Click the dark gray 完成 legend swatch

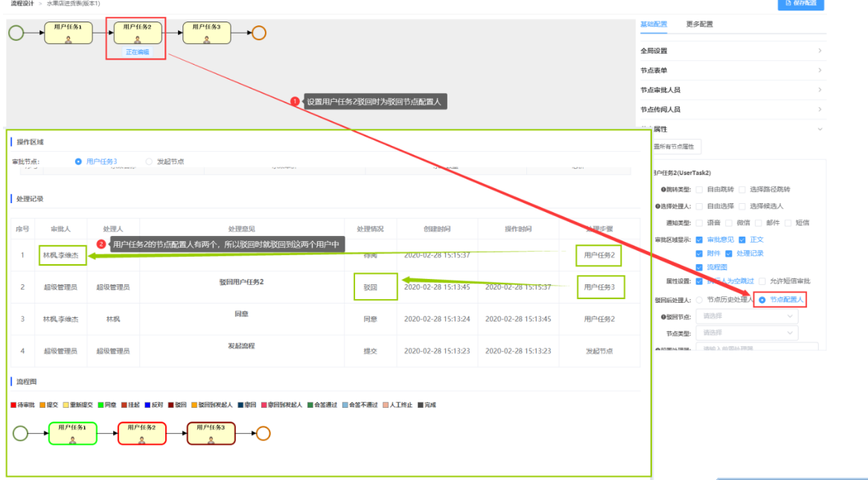[x=421, y=406]
